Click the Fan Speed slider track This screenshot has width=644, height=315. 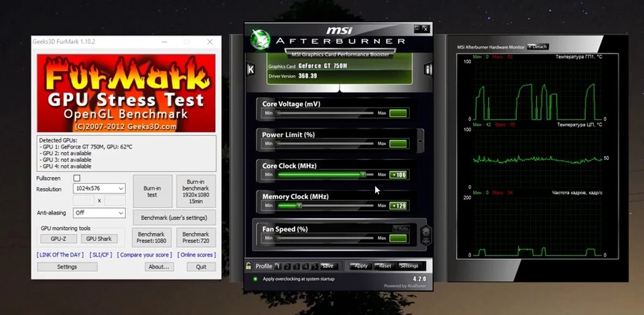point(325,237)
